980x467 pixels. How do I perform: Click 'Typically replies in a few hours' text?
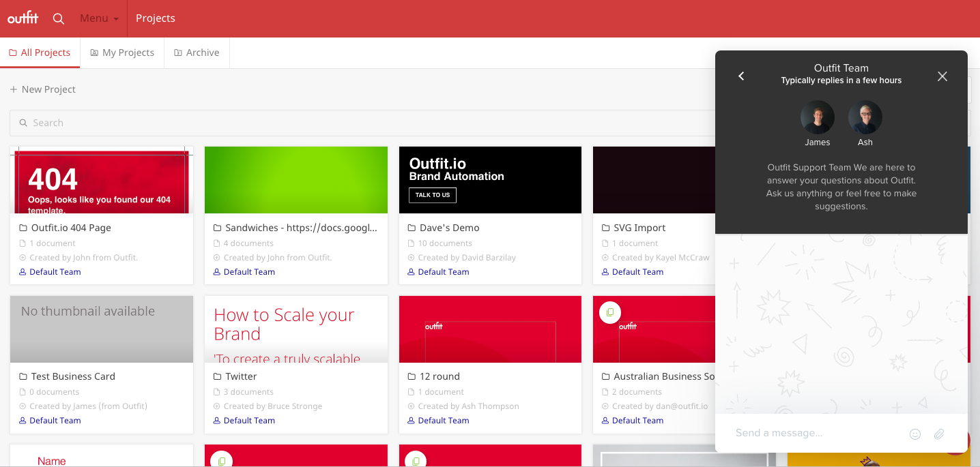tap(841, 80)
